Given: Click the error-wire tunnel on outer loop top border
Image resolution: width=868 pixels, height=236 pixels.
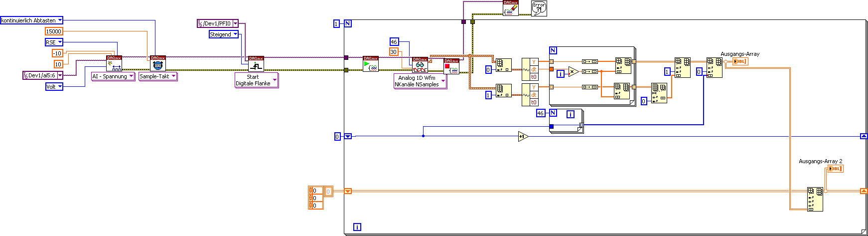Looking at the screenshot, I should click(472, 21).
